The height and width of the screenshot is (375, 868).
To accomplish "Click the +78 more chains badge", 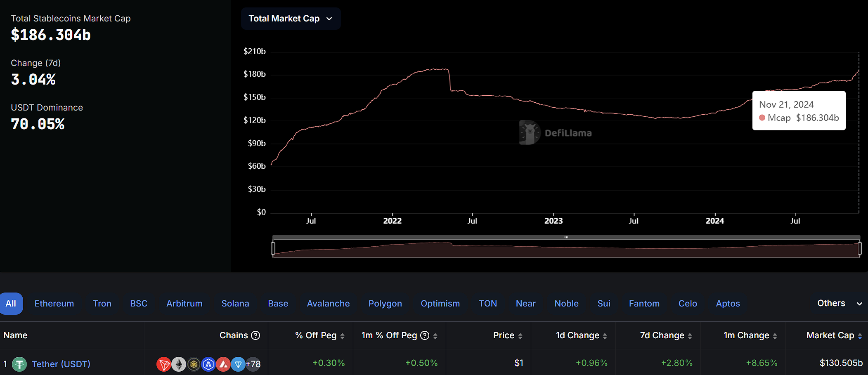I will point(253,364).
